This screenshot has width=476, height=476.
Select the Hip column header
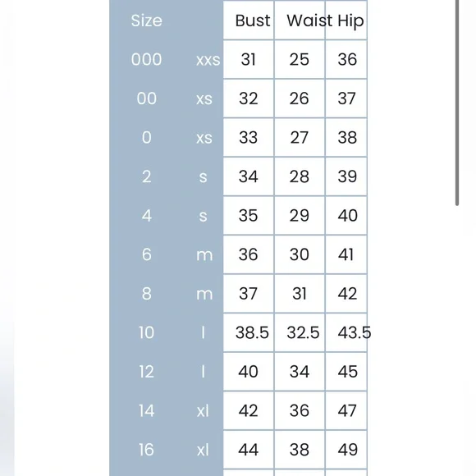[x=346, y=21]
